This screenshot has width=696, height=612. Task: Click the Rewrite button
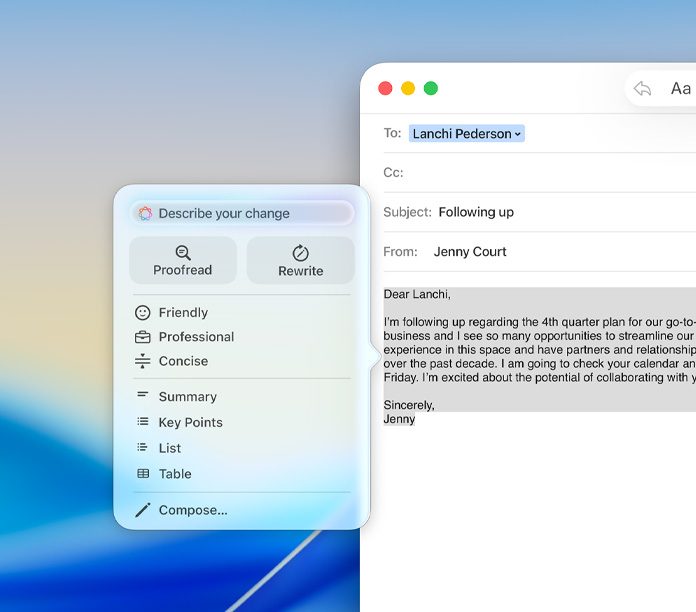[x=301, y=261]
